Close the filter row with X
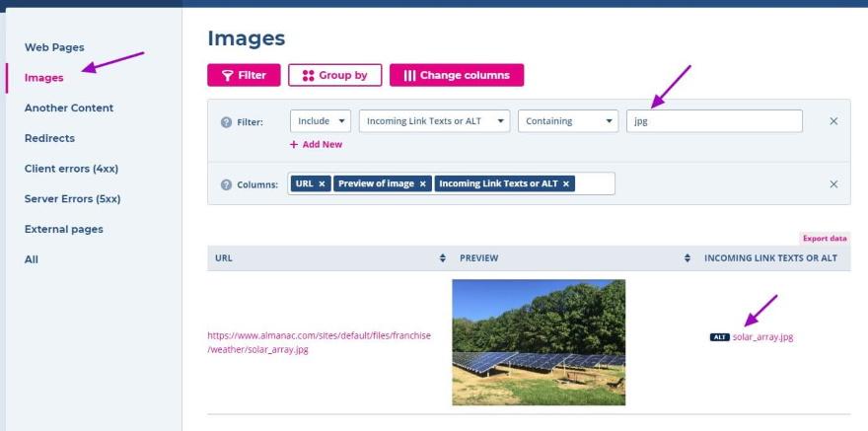Screen dimensions: 868x431 pyautogui.click(x=833, y=121)
